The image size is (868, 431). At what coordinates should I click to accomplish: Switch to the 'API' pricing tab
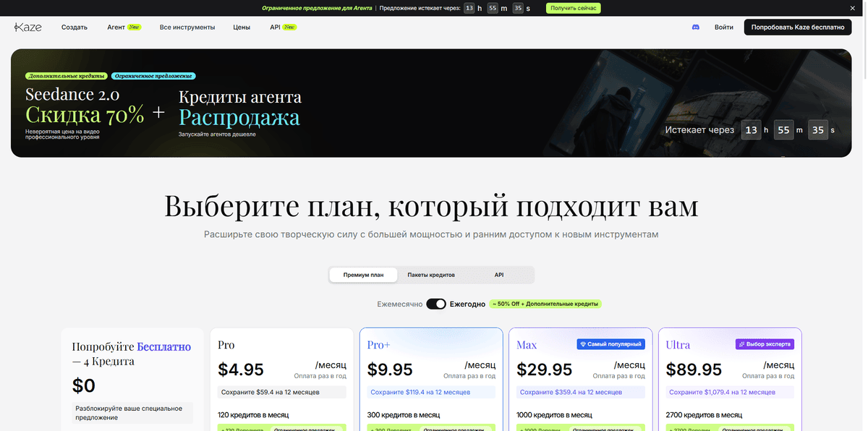point(499,275)
